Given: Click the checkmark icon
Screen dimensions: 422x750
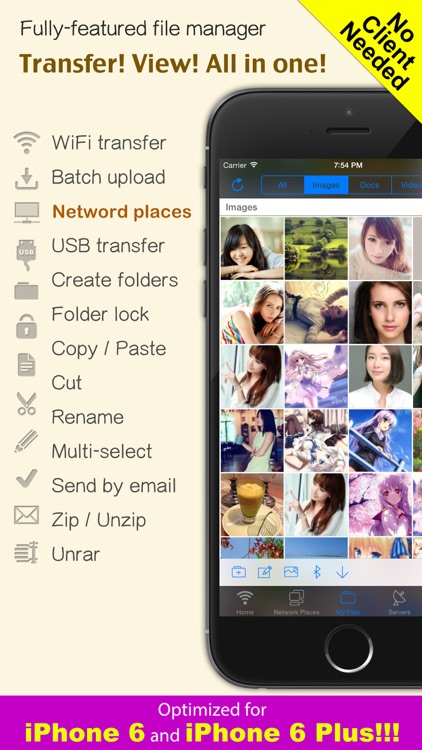Looking at the screenshot, I should point(26,478).
